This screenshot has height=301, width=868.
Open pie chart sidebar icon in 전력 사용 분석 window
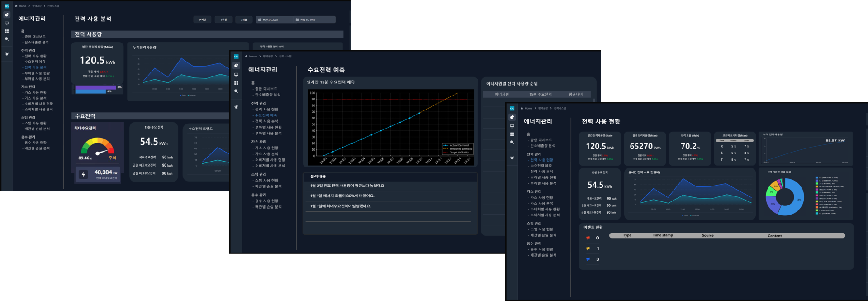(x=7, y=15)
